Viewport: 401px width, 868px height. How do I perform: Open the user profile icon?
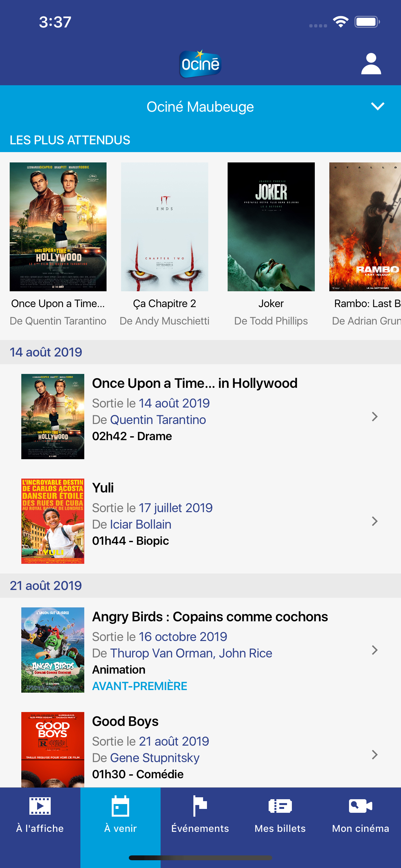tap(371, 64)
